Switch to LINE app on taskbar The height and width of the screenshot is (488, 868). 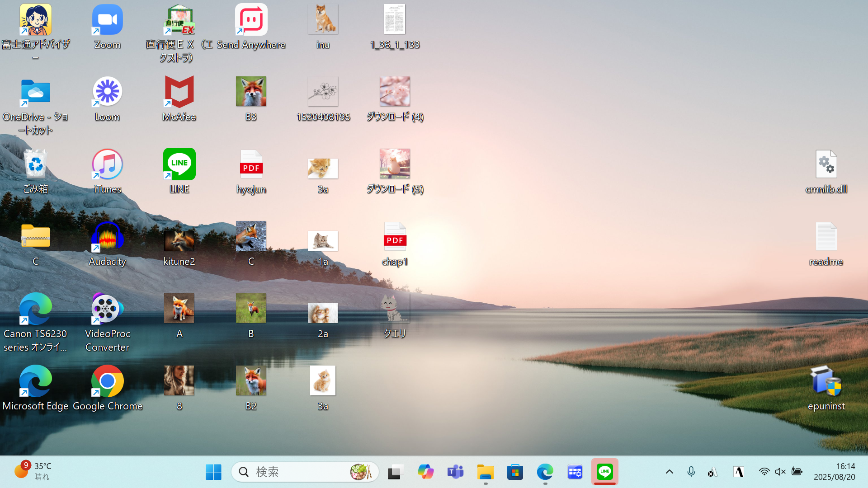604,472
